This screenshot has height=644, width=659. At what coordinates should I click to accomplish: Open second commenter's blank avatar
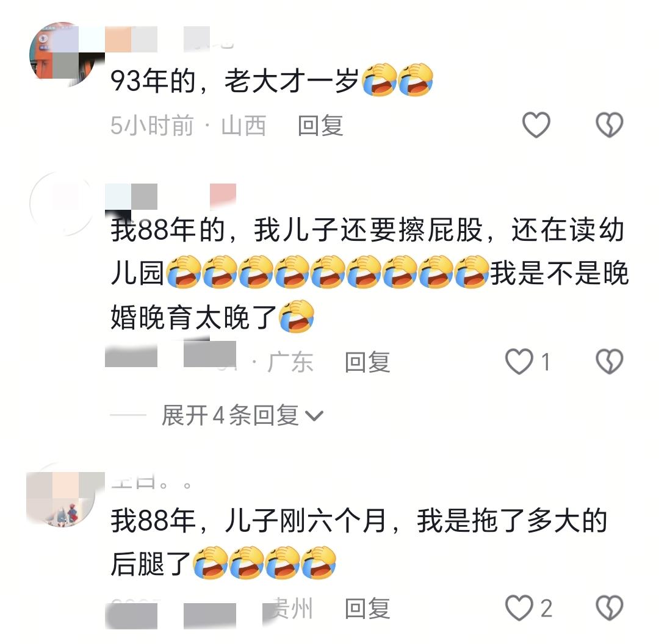pyautogui.click(x=62, y=203)
